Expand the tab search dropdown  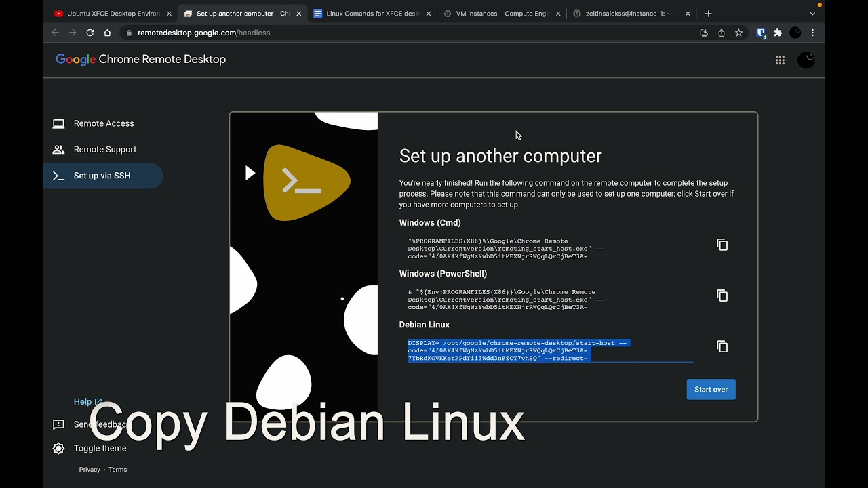(812, 14)
